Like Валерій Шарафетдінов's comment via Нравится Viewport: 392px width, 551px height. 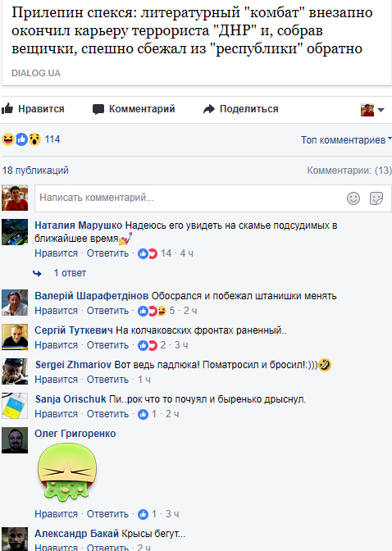[x=56, y=311]
